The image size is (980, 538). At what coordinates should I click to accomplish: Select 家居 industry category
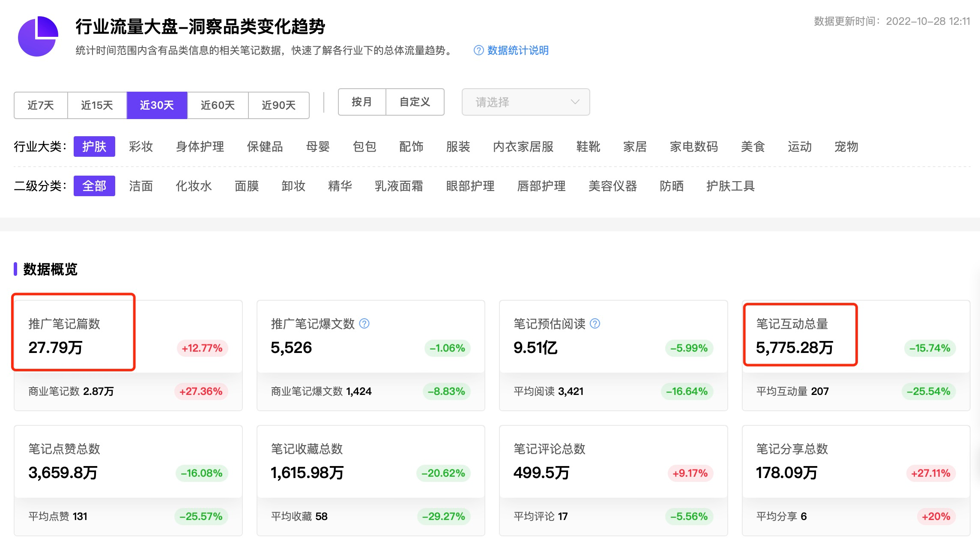click(x=635, y=146)
